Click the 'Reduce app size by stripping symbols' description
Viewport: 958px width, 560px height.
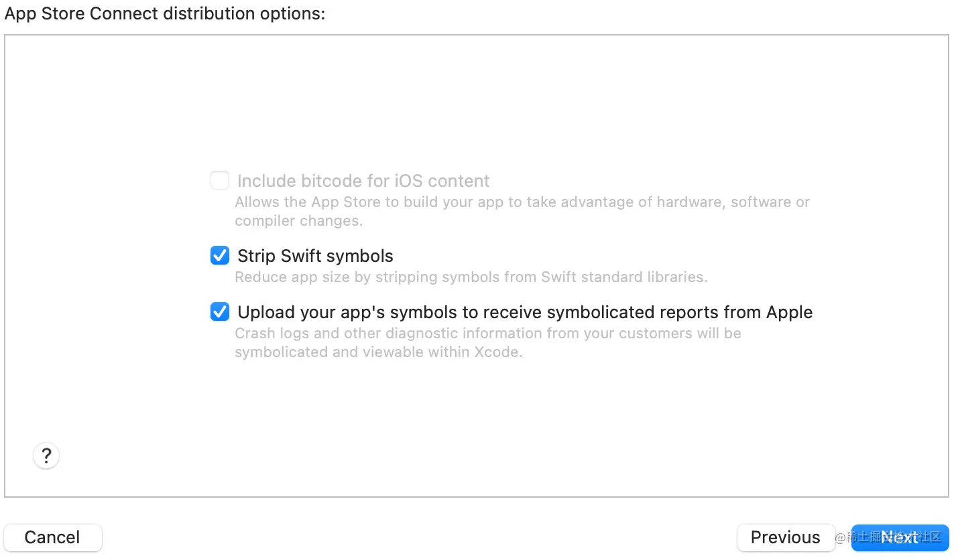(471, 277)
